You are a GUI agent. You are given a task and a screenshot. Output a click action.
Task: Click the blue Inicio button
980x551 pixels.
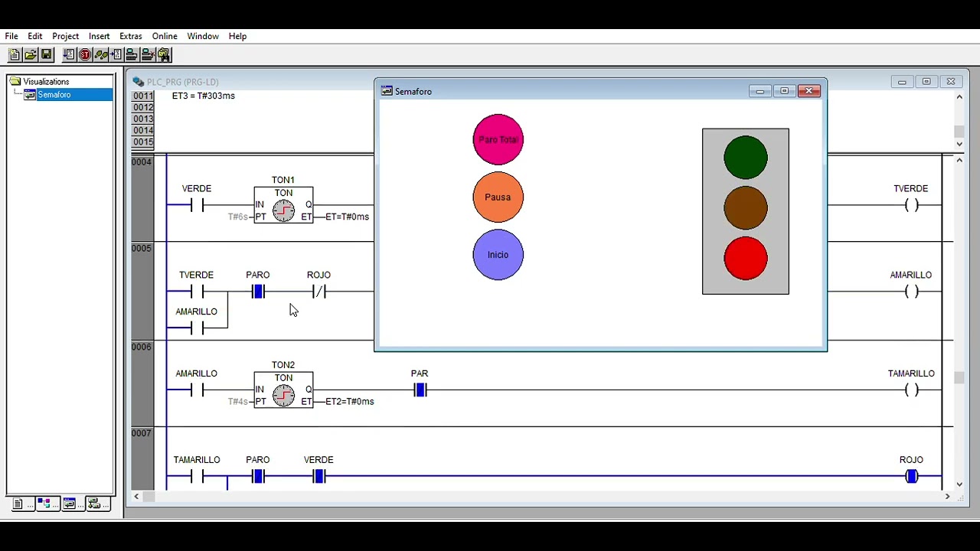[x=498, y=255]
